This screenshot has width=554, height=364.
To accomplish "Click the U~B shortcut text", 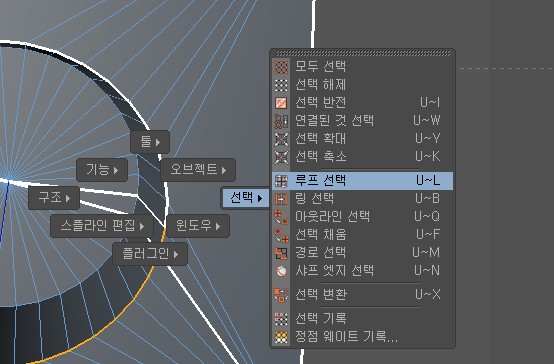I will click(x=428, y=199).
